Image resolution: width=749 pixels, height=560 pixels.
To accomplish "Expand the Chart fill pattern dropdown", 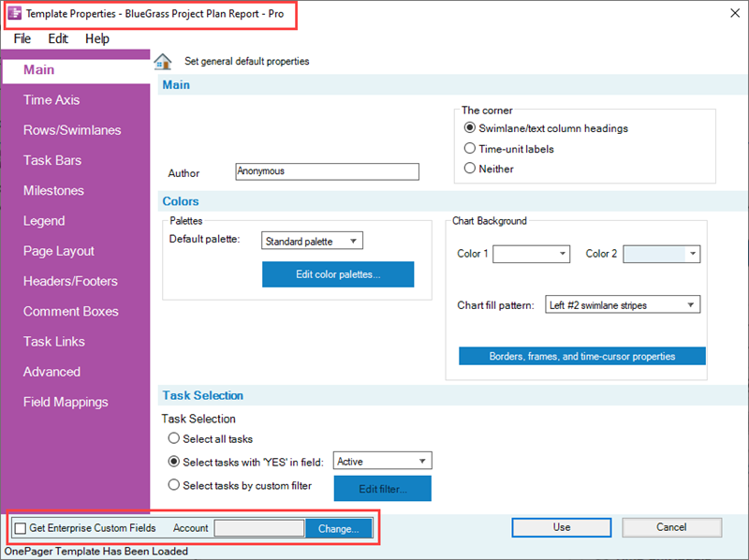I will pyautogui.click(x=623, y=304).
